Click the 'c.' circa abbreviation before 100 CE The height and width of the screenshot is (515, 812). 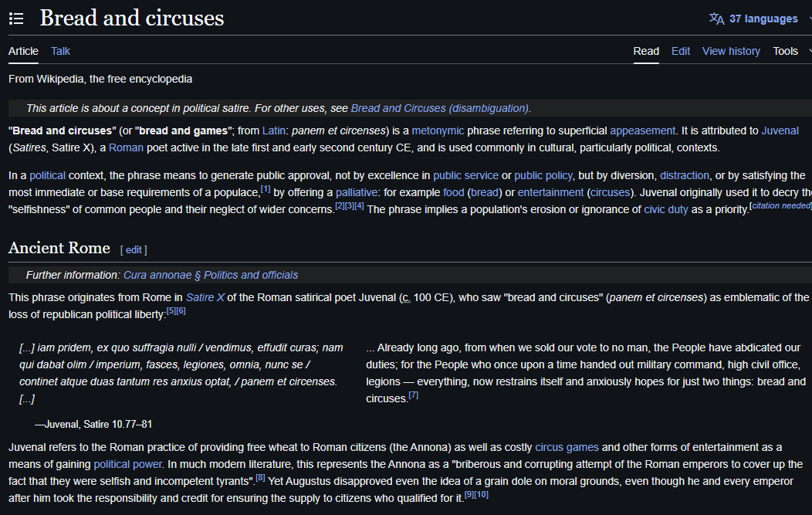tap(406, 298)
